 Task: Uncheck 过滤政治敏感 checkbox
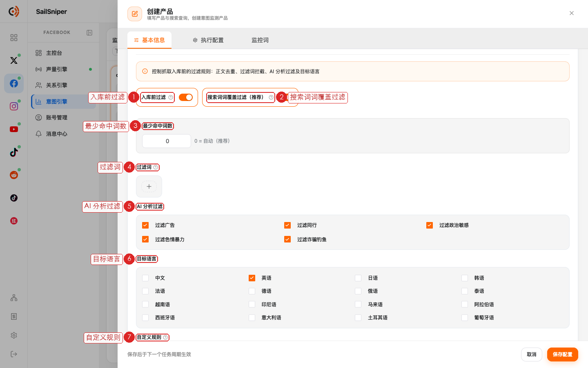430,225
